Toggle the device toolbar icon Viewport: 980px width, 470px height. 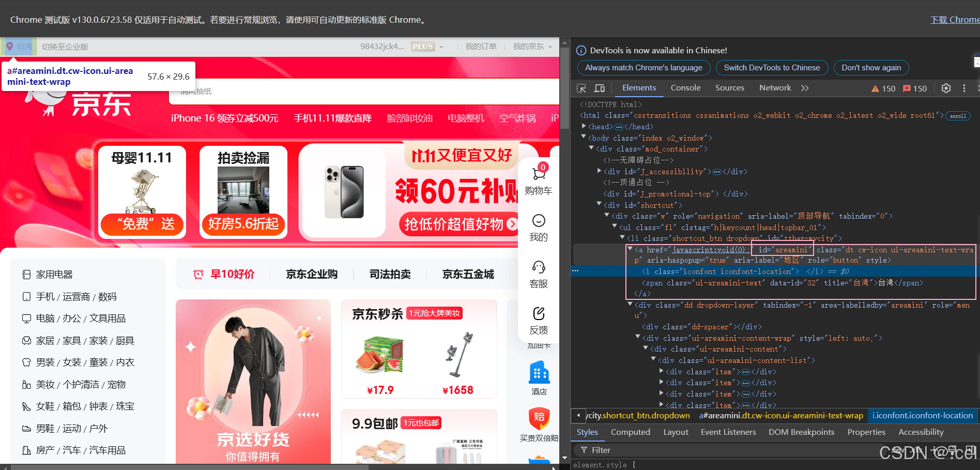[600, 88]
